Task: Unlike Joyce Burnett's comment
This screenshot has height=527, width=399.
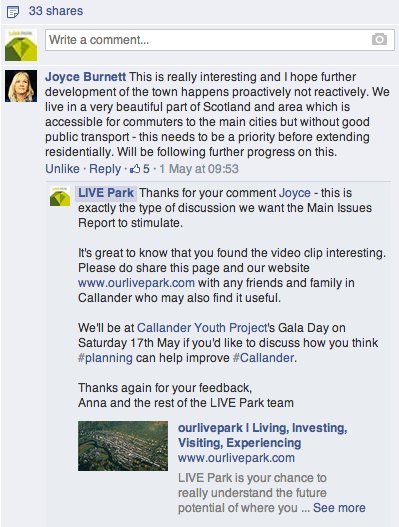Action: 63,169
